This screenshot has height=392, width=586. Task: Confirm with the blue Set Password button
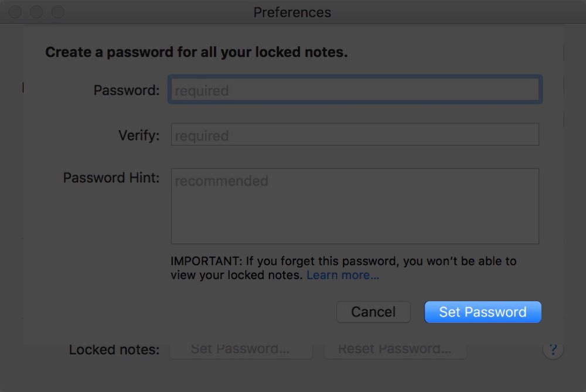[482, 312]
